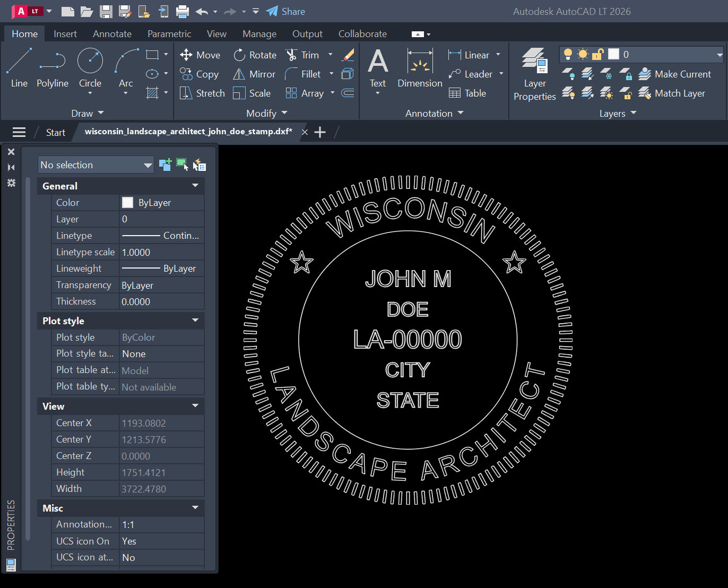The height and width of the screenshot is (588, 728).
Task: Save the drawing with the floppy icon
Action: (106, 11)
